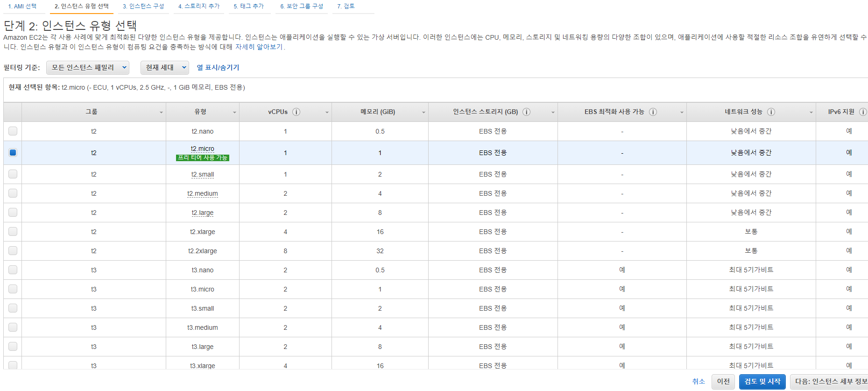Uncheck the selected t2.micro row checkbox
The width and height of the screenshot is (868, 391).
point(13,152)
